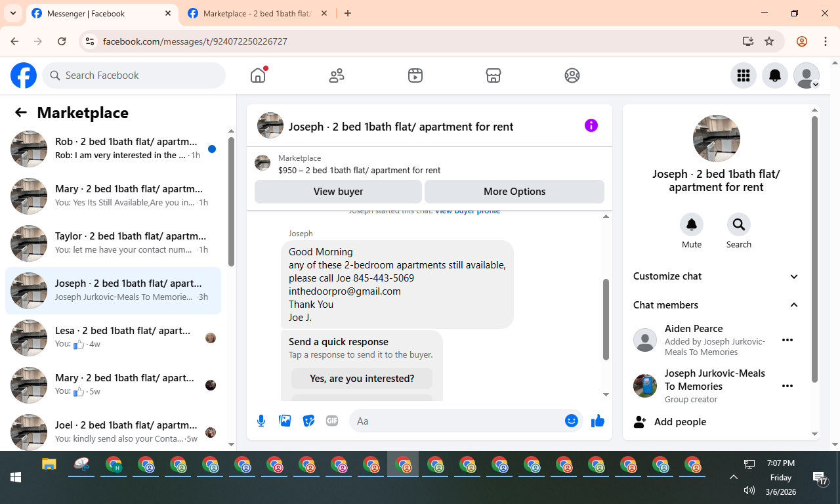Click the message input field Aa

coord(456,421)
